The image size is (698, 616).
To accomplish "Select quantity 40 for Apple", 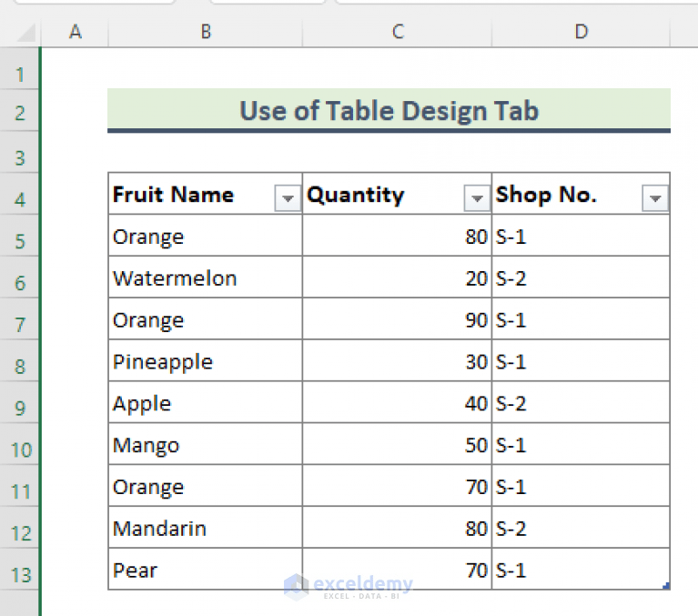I will tap(397, 402).
